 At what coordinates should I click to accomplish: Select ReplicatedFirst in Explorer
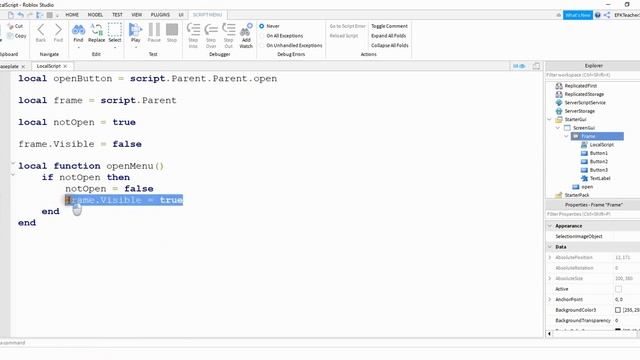(x=580, y=86)
